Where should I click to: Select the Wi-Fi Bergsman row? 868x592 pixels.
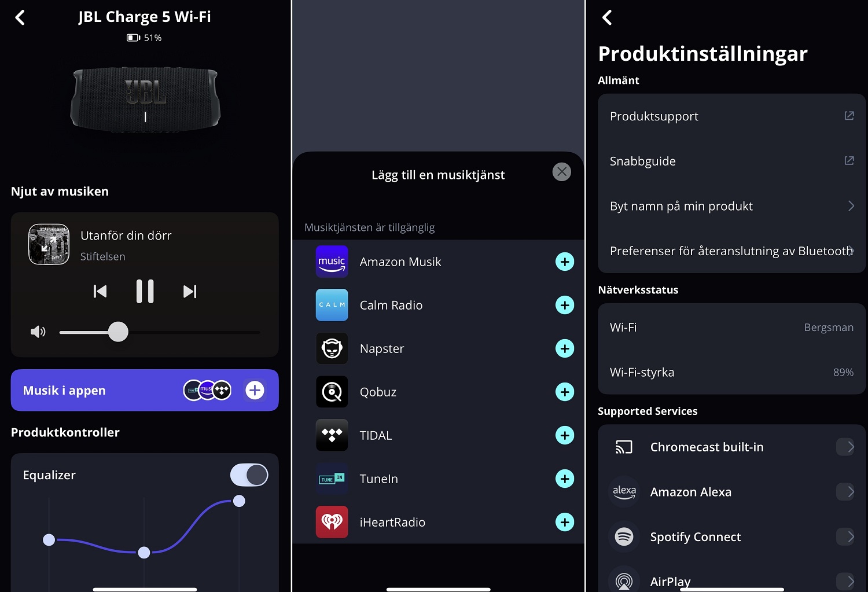coord(731,327)
